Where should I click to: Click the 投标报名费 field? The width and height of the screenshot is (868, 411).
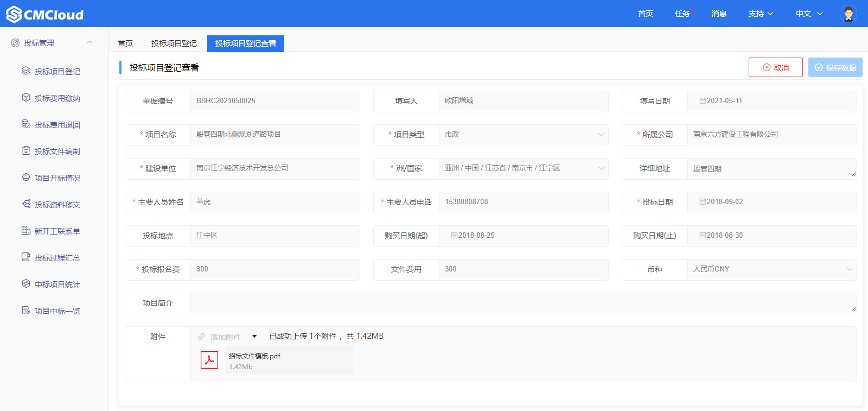[x=275, y=269]
